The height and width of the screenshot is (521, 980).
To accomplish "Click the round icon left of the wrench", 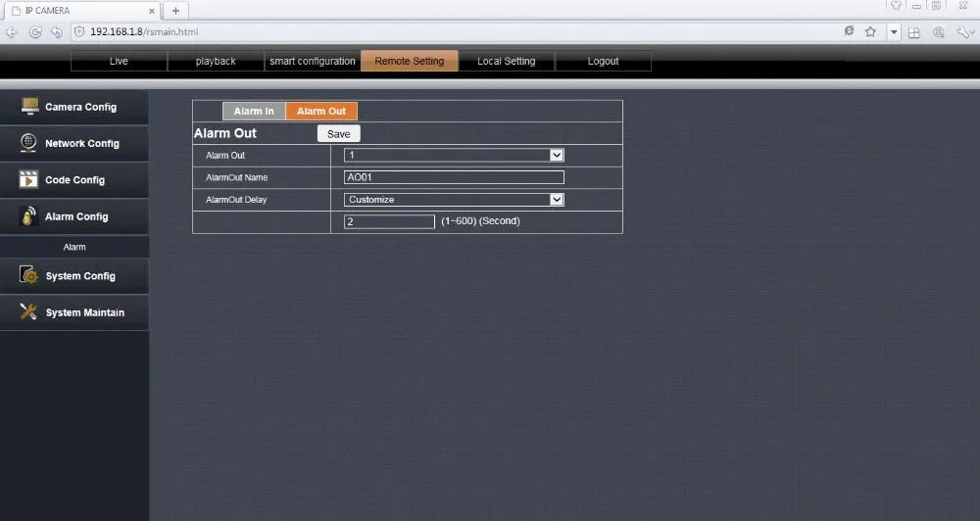I will tap(938, 32).
